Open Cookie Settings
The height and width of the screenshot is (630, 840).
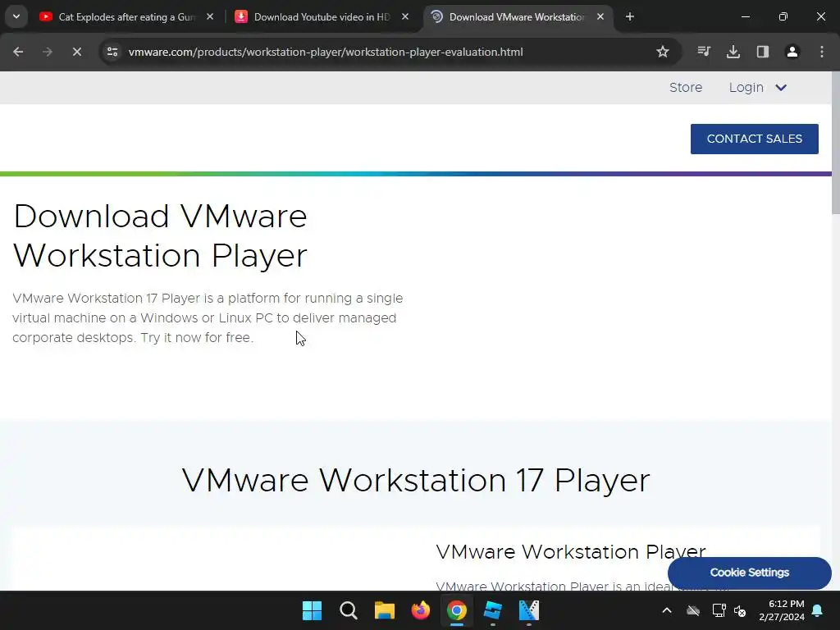(x=750, y=573)
